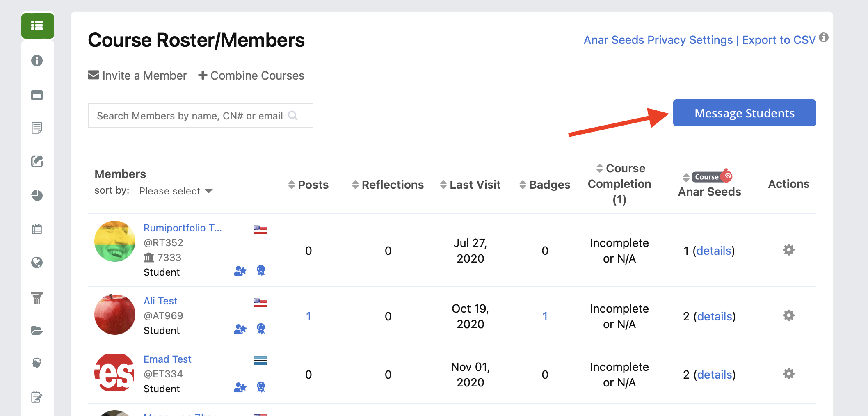Click Ali Test's apple avatar
This screenshot has height=416, width=868.
[115, 314]
